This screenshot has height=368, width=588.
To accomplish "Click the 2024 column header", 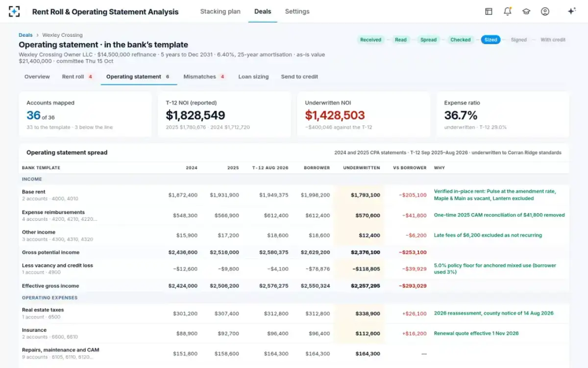I will [192, 168].
